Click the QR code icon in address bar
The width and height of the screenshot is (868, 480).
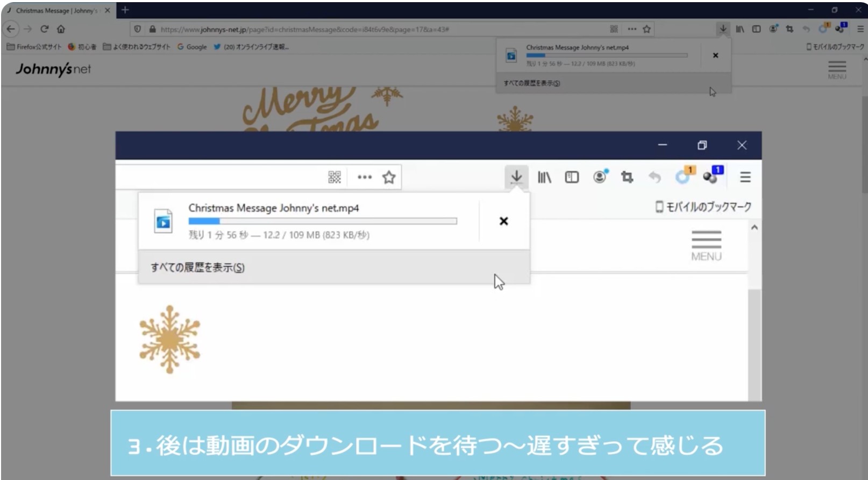point(614,29)
